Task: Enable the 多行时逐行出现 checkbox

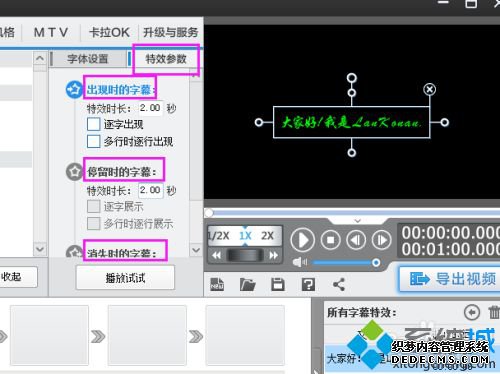Action: (93, 141)
